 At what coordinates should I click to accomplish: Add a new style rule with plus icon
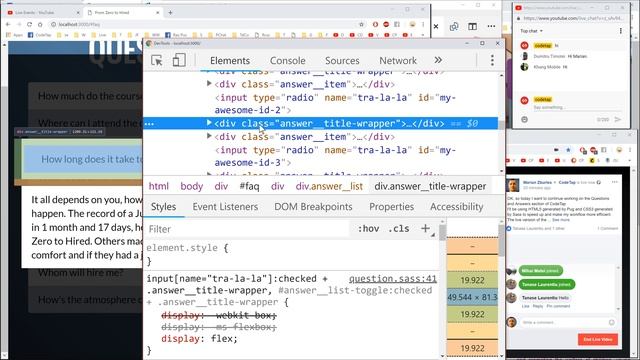pyautogui.click(x=425, y=229)
